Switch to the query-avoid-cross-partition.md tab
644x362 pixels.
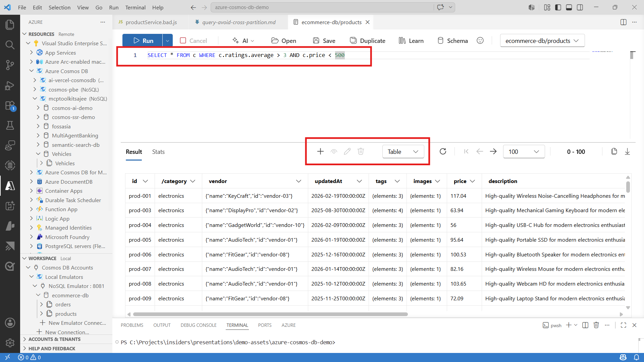coord(239,22)
